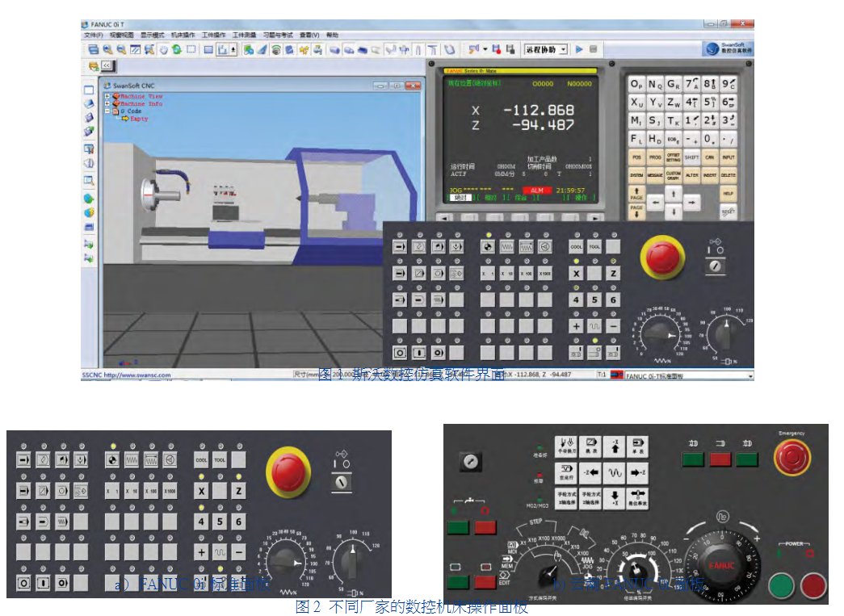Open the 机床操作 menu
This screenshot has width=844, height=616.
[x=183, y=35]
